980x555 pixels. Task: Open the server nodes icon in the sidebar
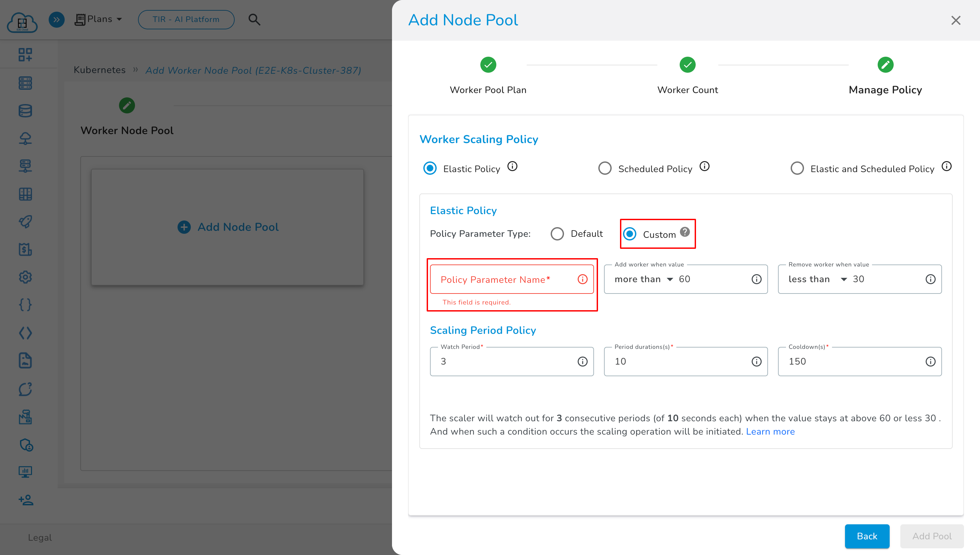(26, 83)
